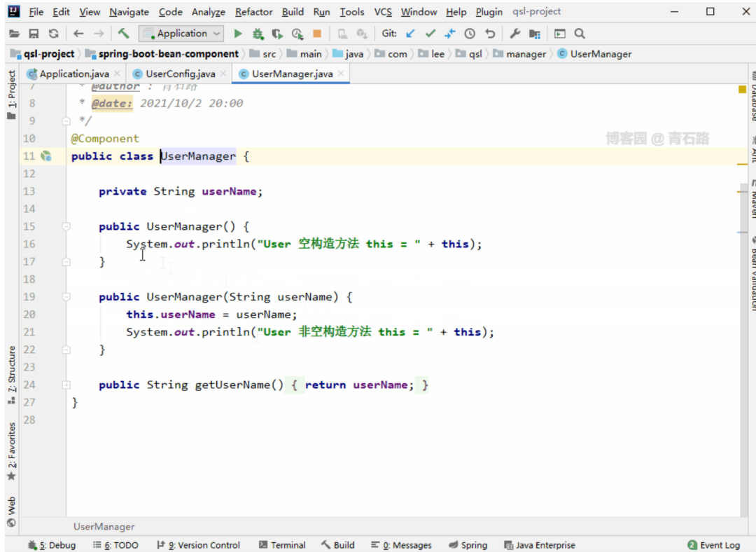Open the Debug tool window
This screenshot has height=552, width=756.
point(52,545)
